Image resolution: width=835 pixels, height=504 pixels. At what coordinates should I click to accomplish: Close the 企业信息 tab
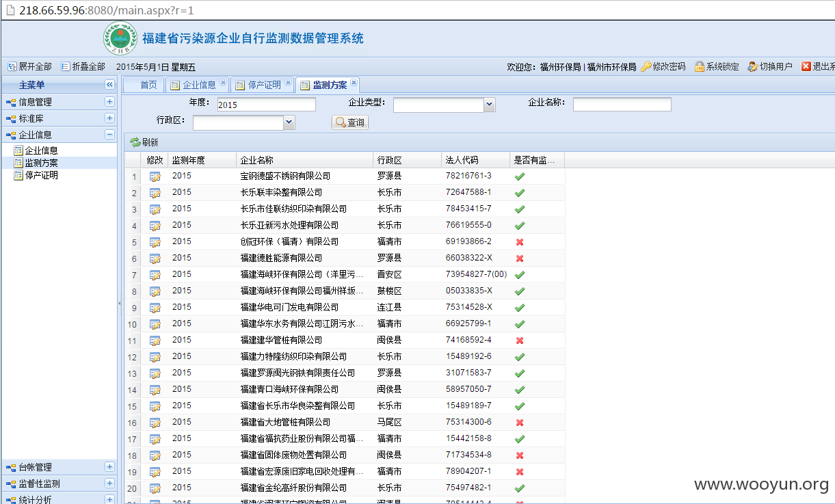[x=223, y=83]
